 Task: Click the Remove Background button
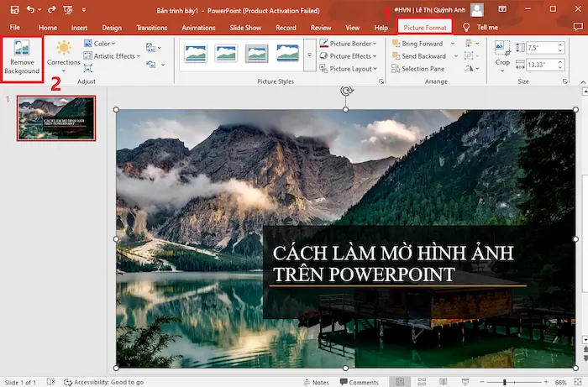click(22, 58)
